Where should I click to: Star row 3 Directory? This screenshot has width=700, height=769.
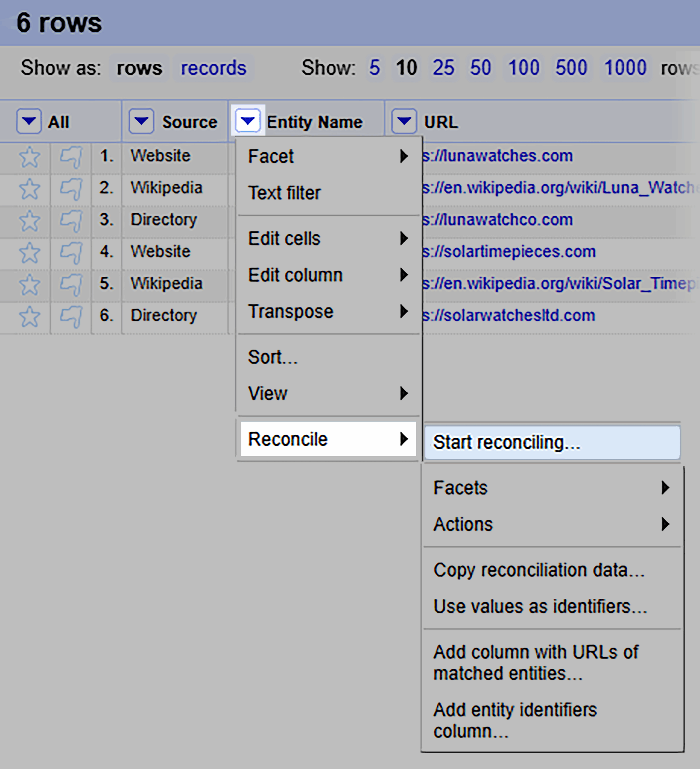(29, 221)
